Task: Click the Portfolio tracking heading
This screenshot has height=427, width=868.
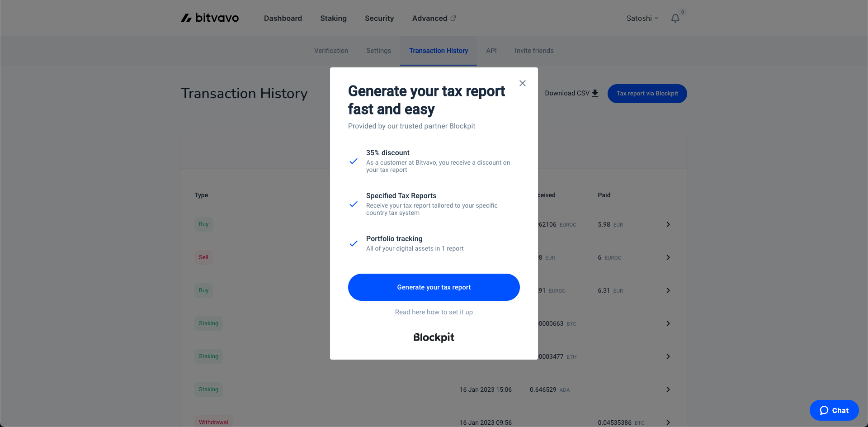Action: [394, 239]
